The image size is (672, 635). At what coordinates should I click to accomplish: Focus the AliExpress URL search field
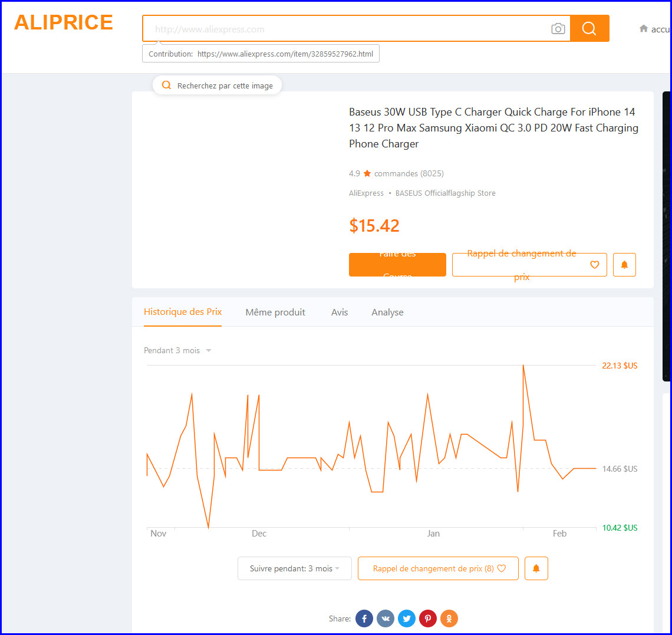348,29
